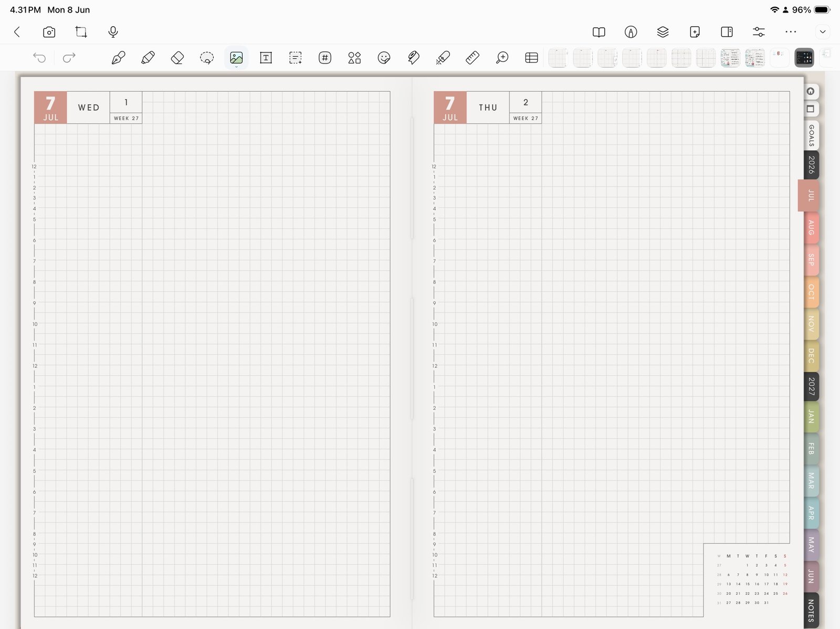
Task: Choose the Image insert tool
Action: coord(236,58)
